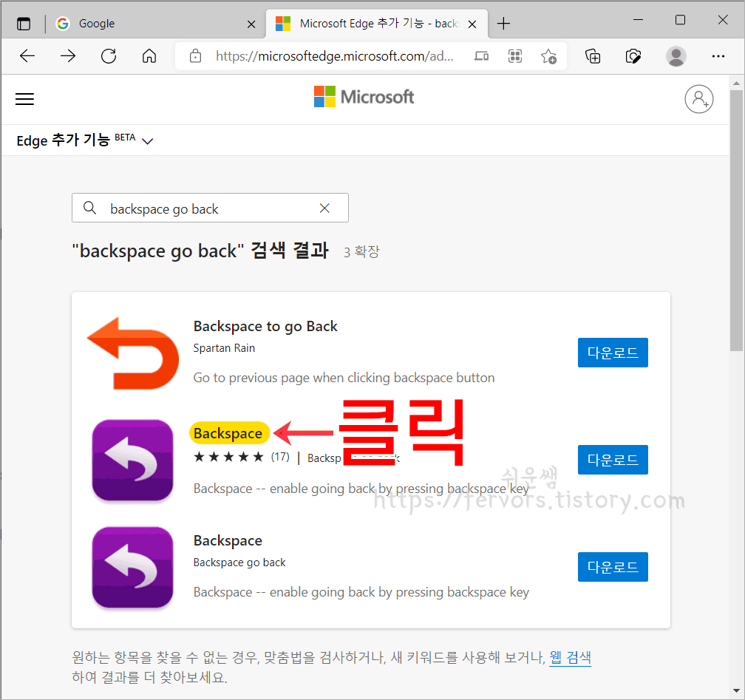Click the Microsoft logo
Image resolution: width=745 pixels, height=700 pixels.
pos(364,97)
